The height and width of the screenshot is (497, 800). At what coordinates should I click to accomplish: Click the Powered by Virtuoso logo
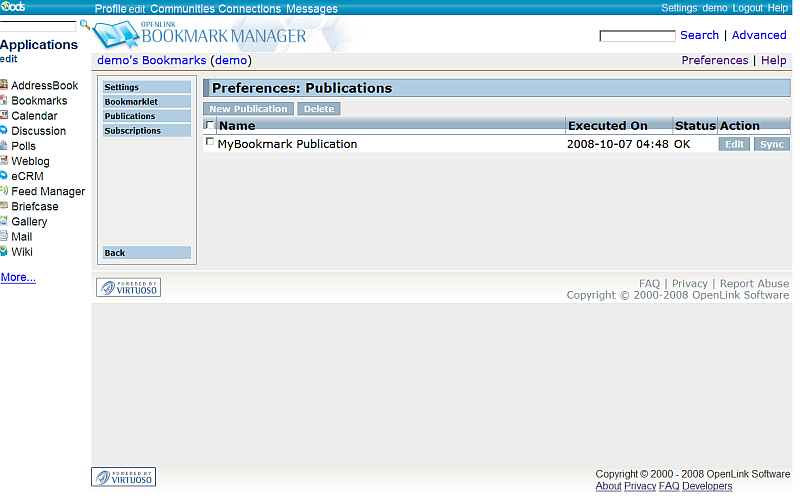pos(128,288)
